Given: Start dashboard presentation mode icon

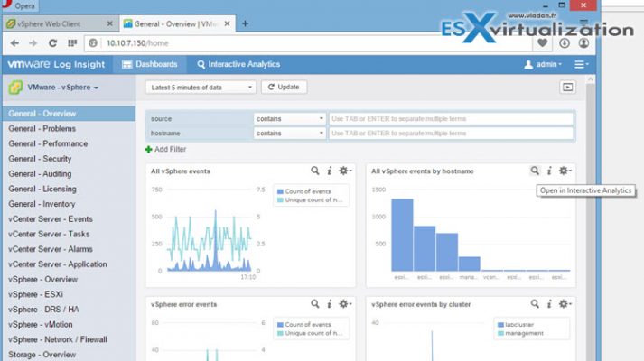Looking at the screenshot, I should click(567, 87).
